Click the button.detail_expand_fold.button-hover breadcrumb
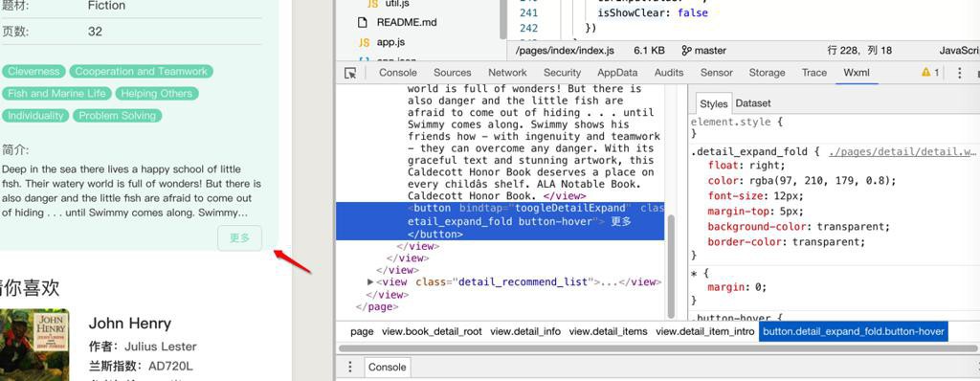 854,331
